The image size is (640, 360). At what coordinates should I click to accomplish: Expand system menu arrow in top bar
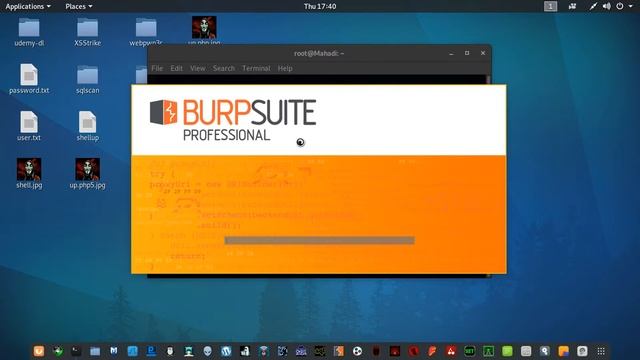point(631,6)
